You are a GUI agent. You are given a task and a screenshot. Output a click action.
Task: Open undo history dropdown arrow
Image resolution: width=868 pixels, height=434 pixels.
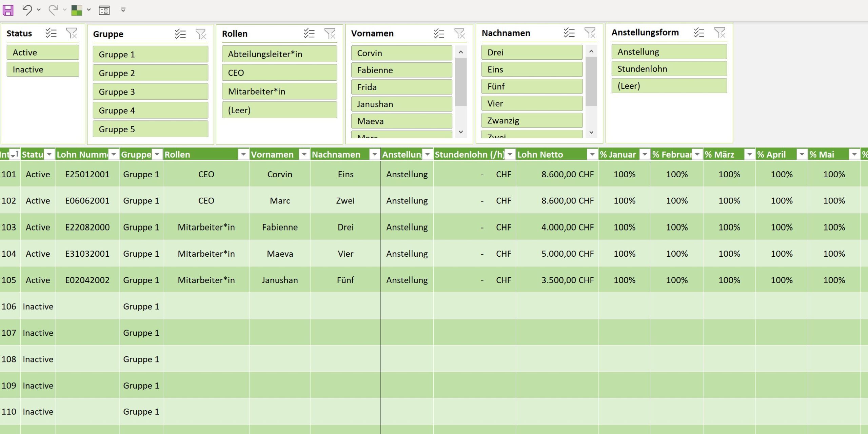(x=39, y=10)
